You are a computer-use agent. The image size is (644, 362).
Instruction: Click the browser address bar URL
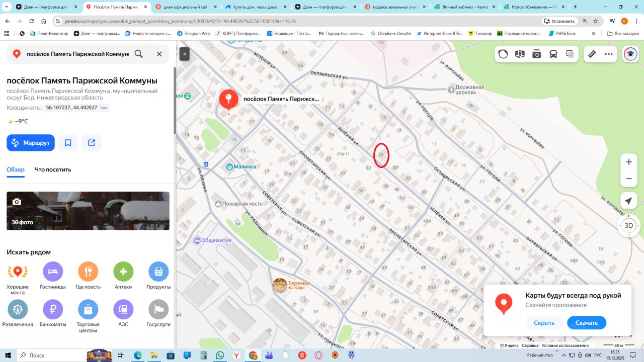[180, 21]
